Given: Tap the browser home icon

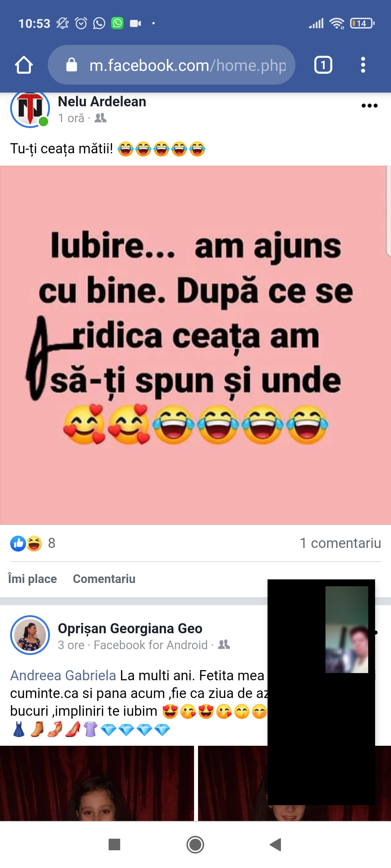Looking at the screenshot, I should coord(24,65).
